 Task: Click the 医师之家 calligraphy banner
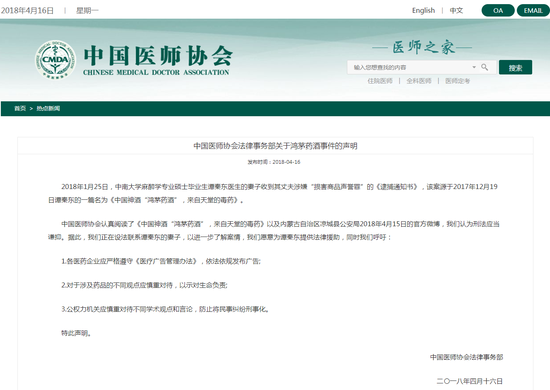[423, 47]
